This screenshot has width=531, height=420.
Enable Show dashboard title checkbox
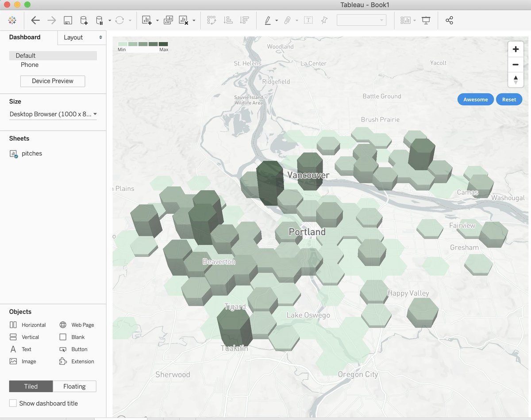click(x=13, y=403)
